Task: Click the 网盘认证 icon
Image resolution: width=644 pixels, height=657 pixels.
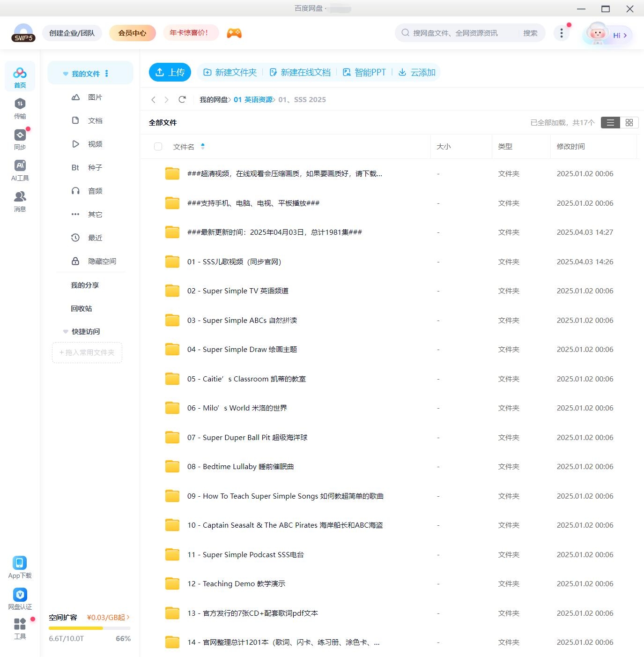Action: [20, 598]
